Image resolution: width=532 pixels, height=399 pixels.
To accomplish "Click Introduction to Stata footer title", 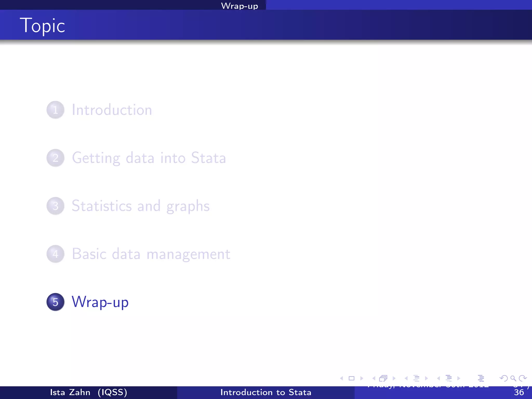I will click(266, 392).
